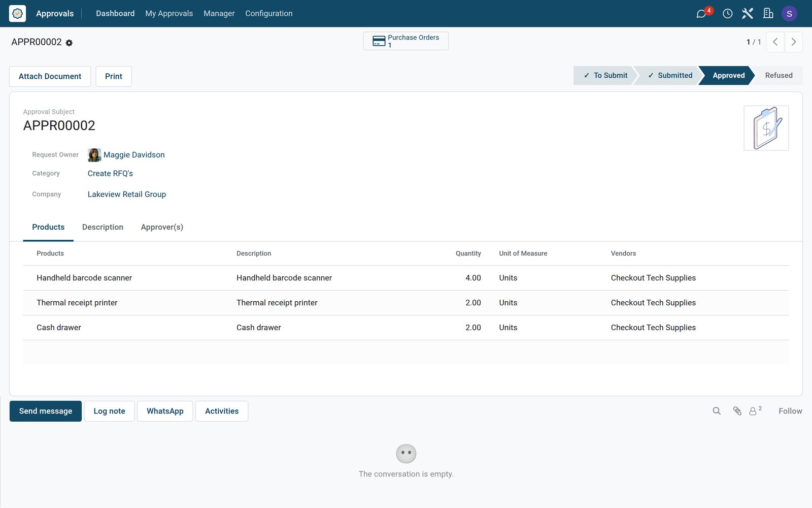Image resolution: width=812 pixels, height=508 pixels.
Task: Click Quantity column header
Action: (x=468, y=253)
